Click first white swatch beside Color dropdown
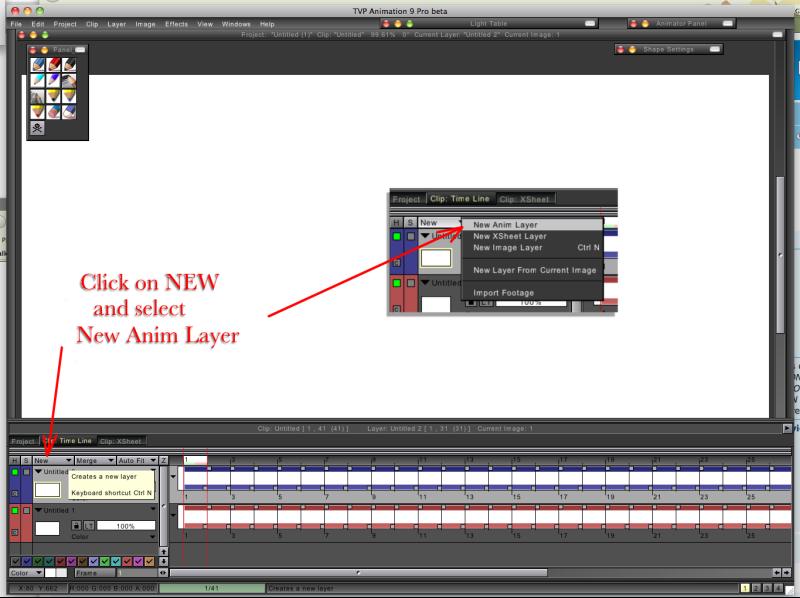Image resolution: width=800 pixels, height=598 pixels. pyautogui.click(x=50, y=573)
